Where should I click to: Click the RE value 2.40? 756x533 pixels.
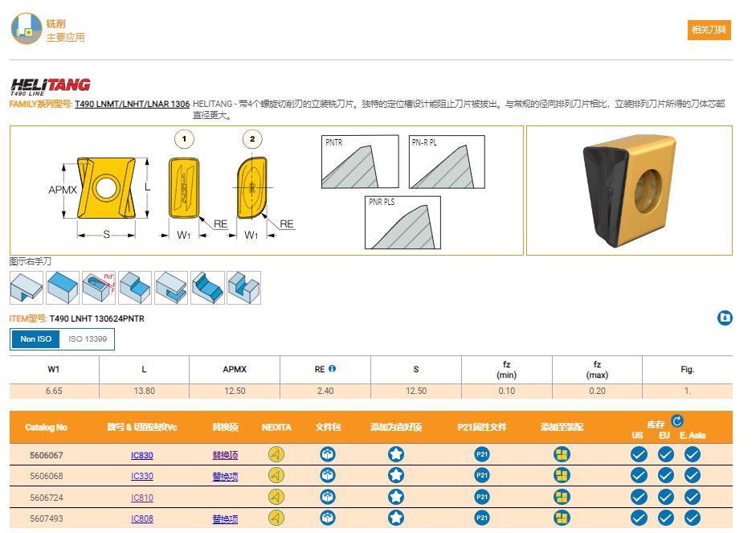pos(325,391)
